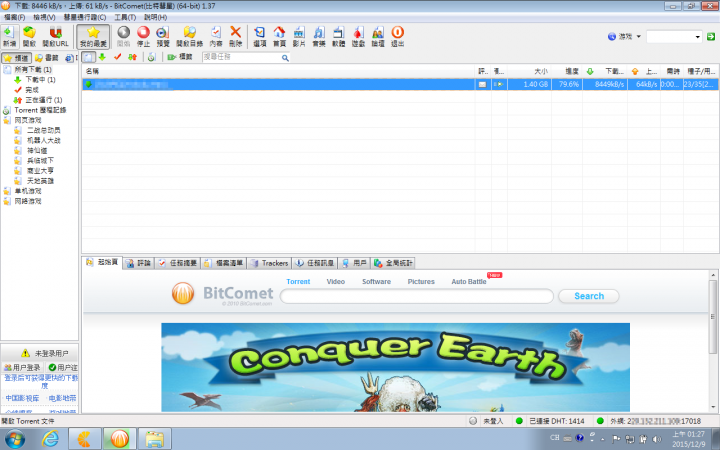Click the 影片 (Movies) toolbar icon

(299, 36)
